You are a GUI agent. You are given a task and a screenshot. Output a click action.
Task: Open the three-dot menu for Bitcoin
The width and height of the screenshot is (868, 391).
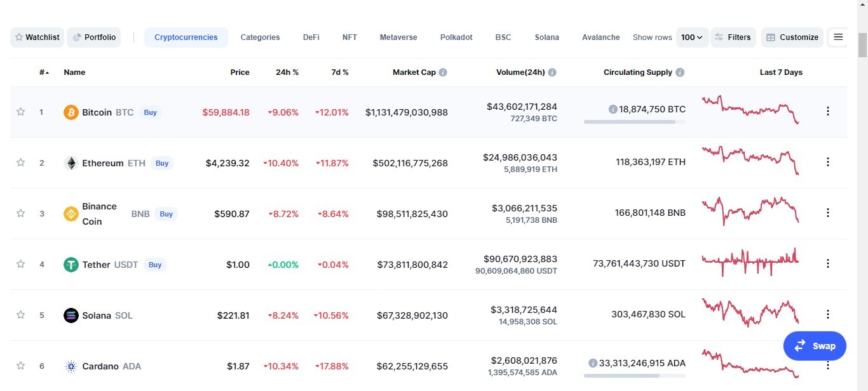[827, 111]
